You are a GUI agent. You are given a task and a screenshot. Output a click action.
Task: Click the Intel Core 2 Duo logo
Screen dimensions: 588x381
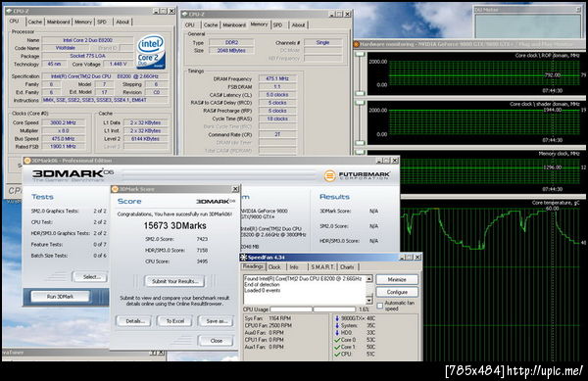point(151,52)
